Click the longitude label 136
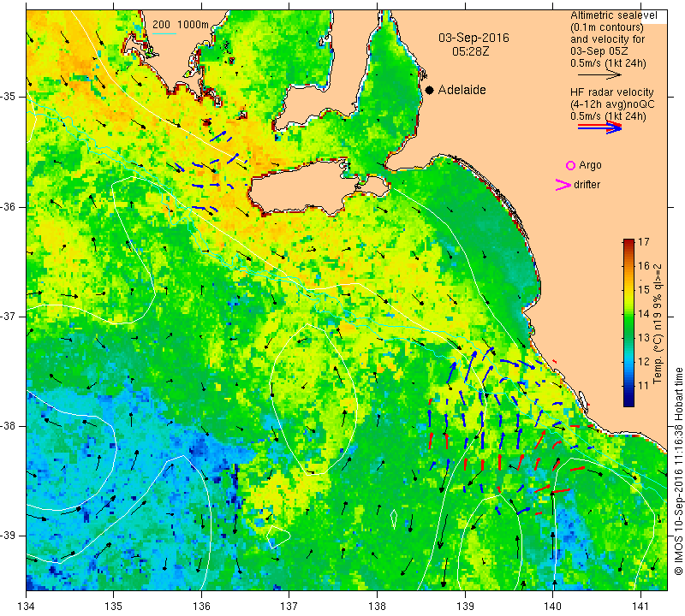 click(x=201, y=607)
